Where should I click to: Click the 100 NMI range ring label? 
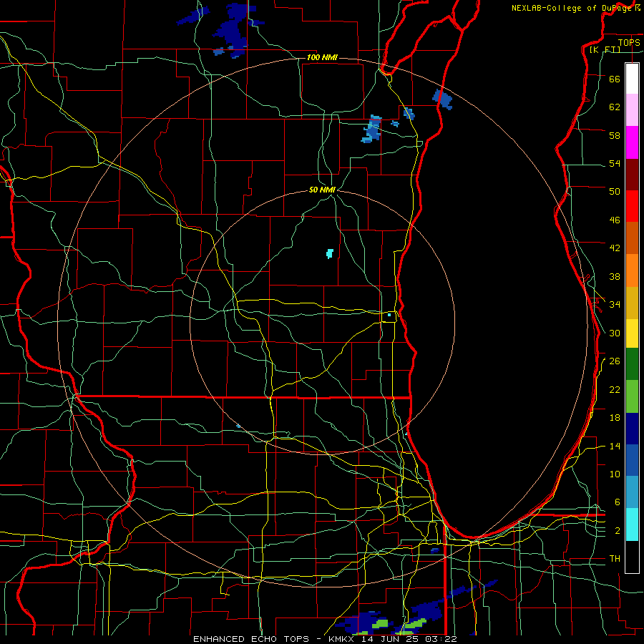click(x=322, y=57)
